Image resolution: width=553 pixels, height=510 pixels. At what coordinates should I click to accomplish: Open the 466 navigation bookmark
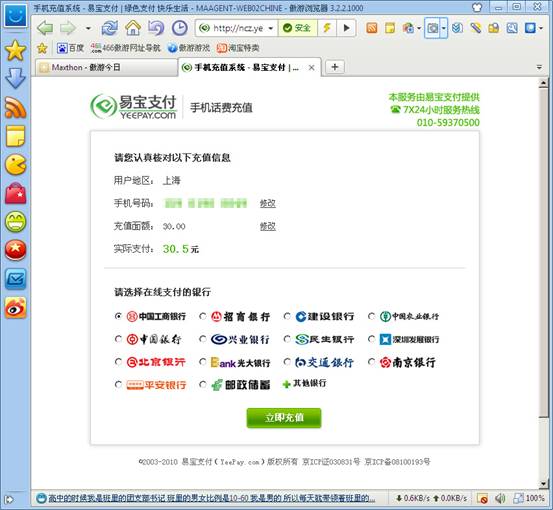[x=125, y=48]
